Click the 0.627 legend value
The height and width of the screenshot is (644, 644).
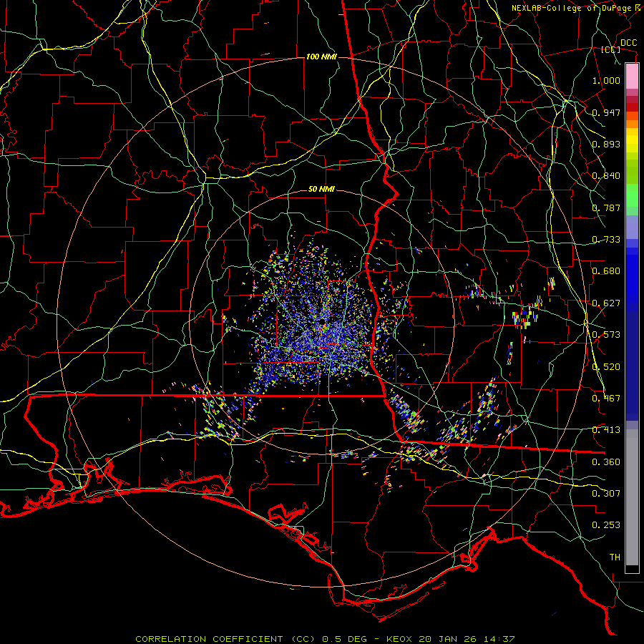[x=606, y=303]
